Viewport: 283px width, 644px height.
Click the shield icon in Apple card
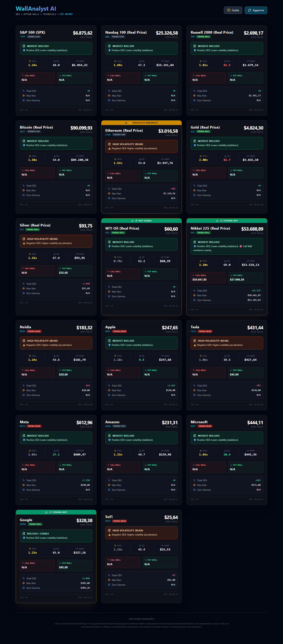click(109, 345)
